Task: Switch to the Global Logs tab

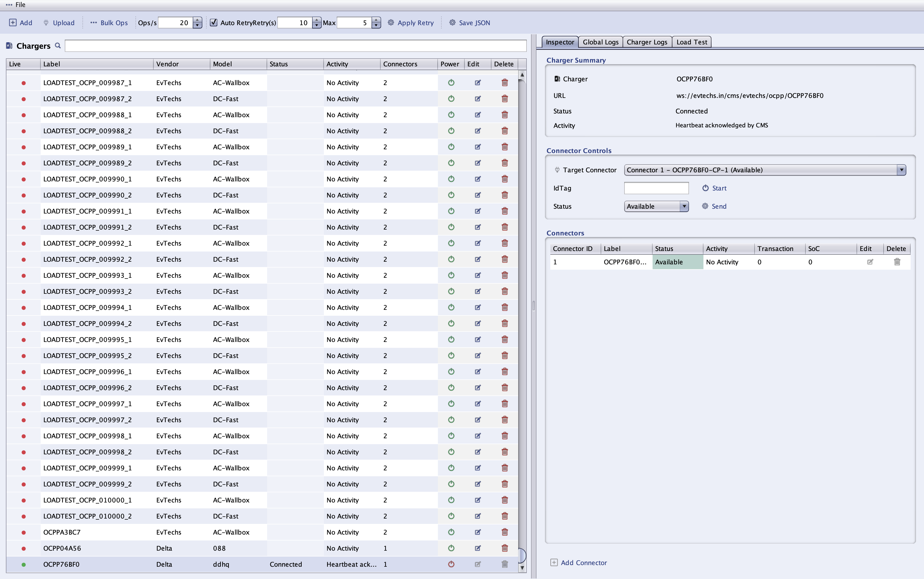Action: point(600,42)
